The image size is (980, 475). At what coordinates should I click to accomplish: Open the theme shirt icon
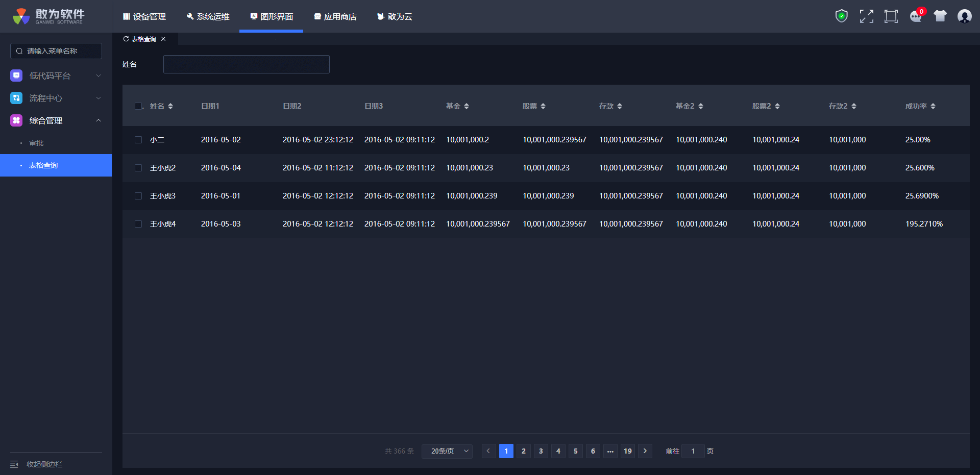tap(940, 16)
